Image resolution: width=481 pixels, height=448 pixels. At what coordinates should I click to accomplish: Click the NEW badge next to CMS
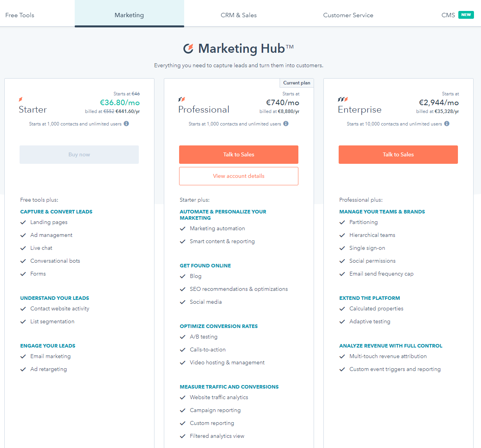click(x=466, y=15)
